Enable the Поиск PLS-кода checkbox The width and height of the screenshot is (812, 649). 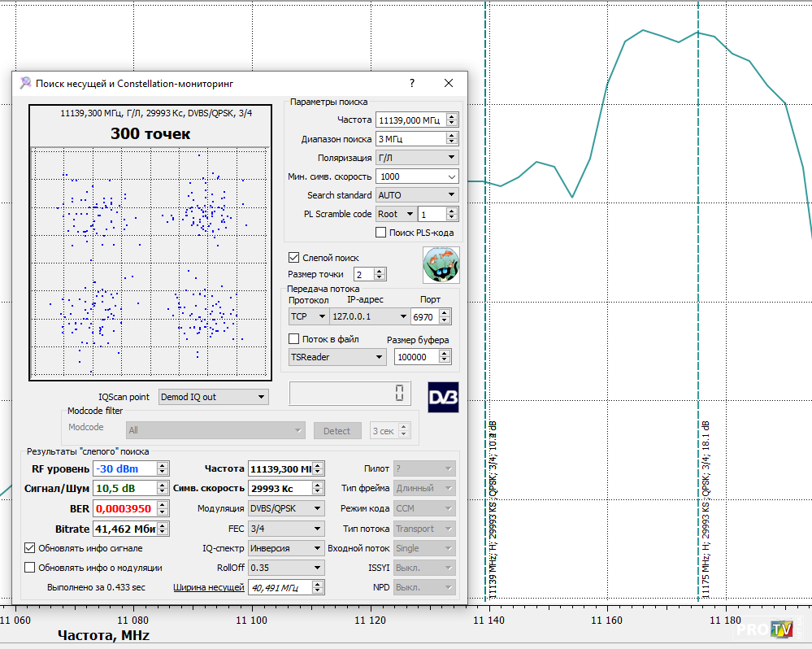click(x=381, y=233)
